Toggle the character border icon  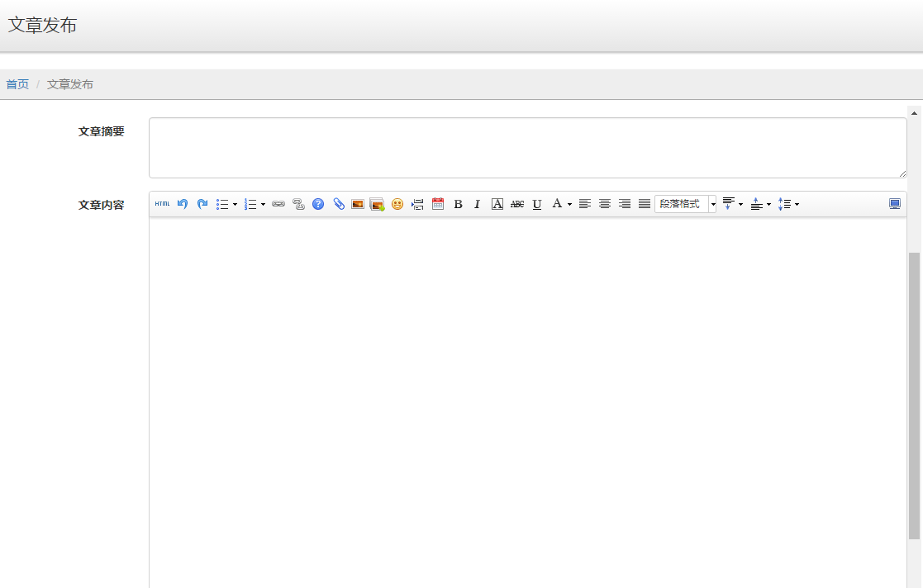tap(497, 204)
